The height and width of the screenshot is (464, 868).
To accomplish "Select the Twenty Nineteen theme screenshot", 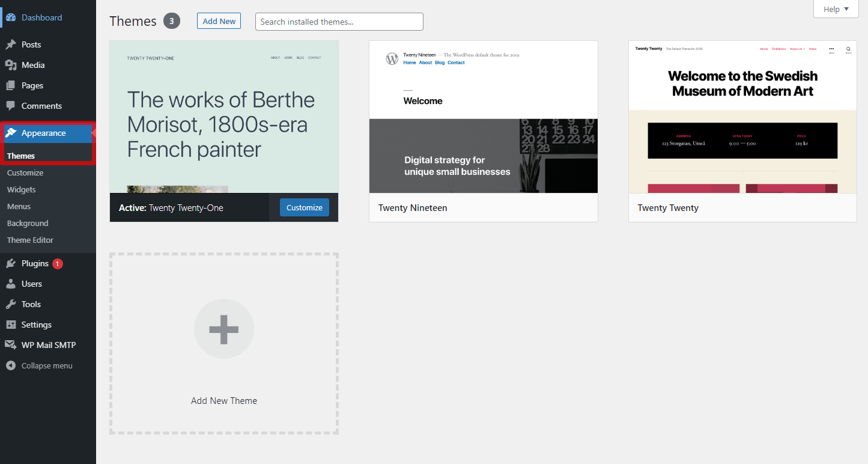I will click(484, 117).
